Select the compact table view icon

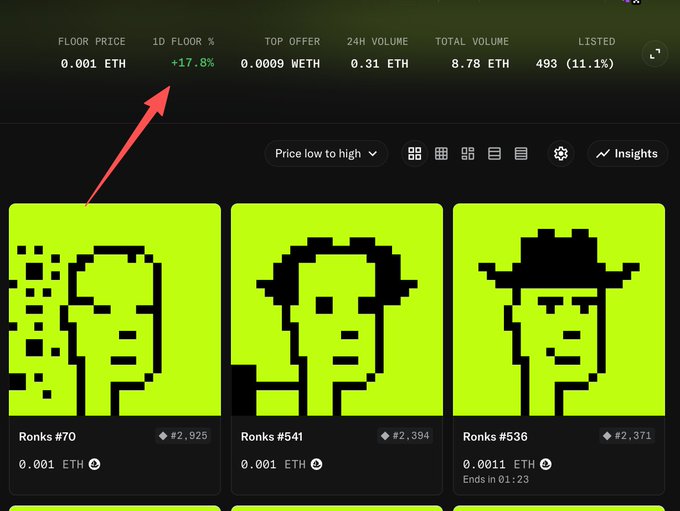point(521,154)
